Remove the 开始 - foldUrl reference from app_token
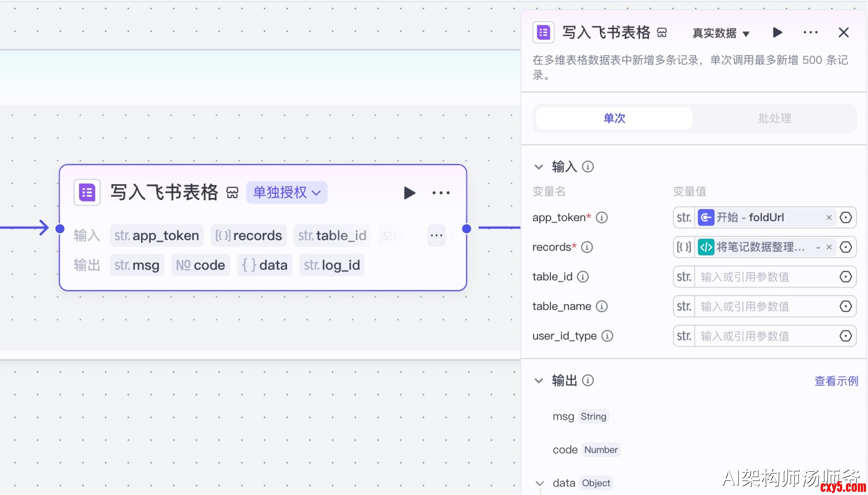Viewport: 868px width, 495px height. tap(829, 218)
